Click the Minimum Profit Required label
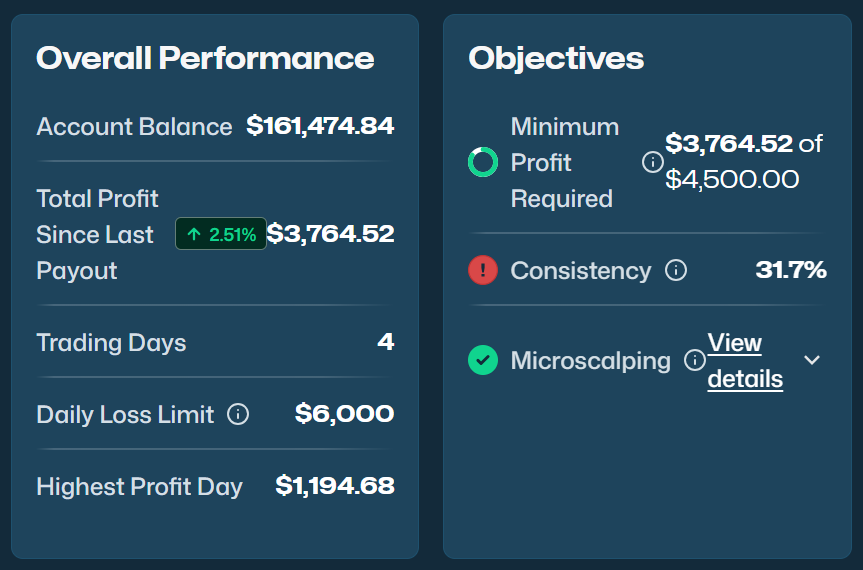 tap(565, 163)
